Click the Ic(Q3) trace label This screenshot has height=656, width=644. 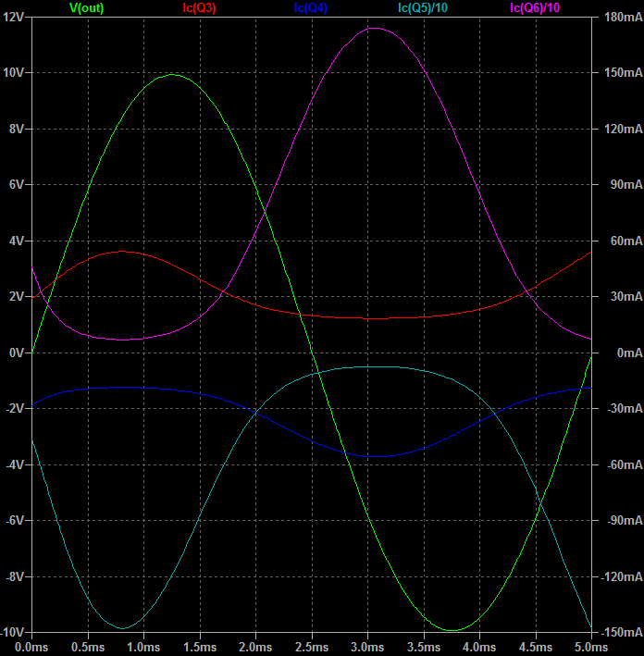click(199, 8)
